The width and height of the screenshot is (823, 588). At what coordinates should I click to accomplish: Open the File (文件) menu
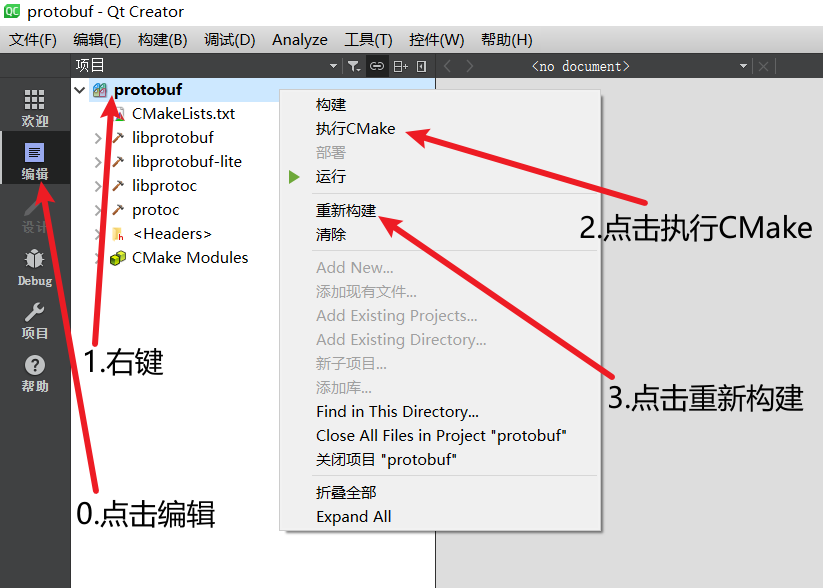[x=33, y=40]
